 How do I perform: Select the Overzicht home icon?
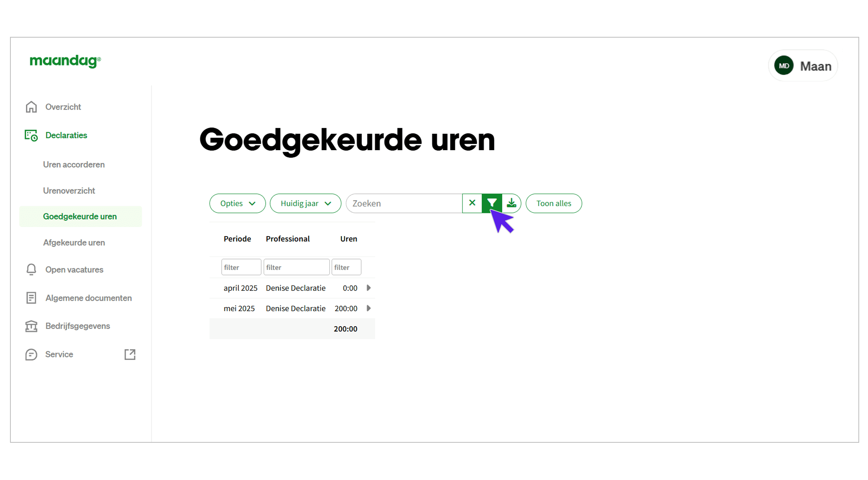click(x=31, y=106)
